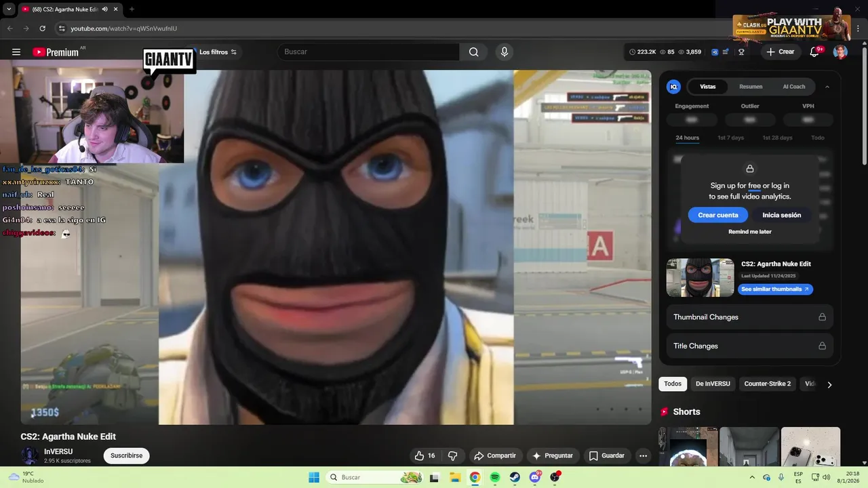This screenshot has width=868, height=488.
Task: Select the De InVERSU chip
Action: (x=713, y=384)
